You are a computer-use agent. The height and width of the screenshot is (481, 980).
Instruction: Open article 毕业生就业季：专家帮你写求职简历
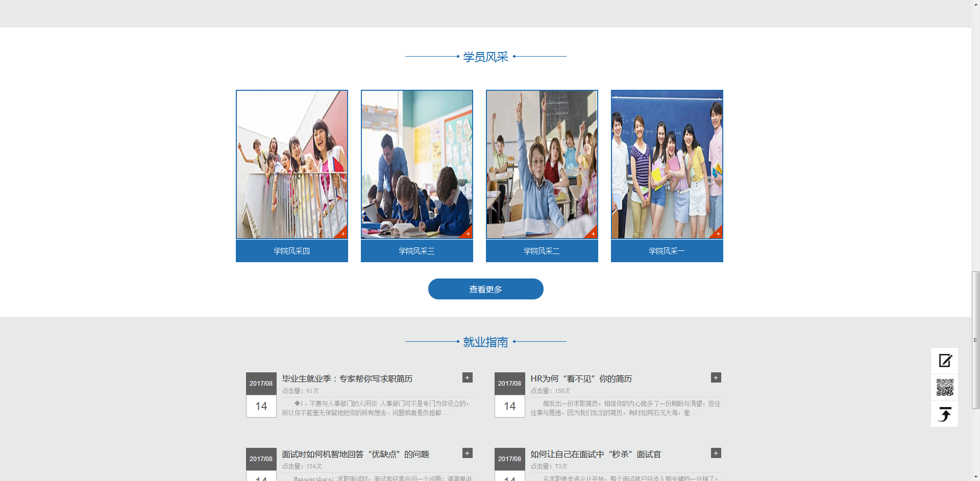[347, 379]
